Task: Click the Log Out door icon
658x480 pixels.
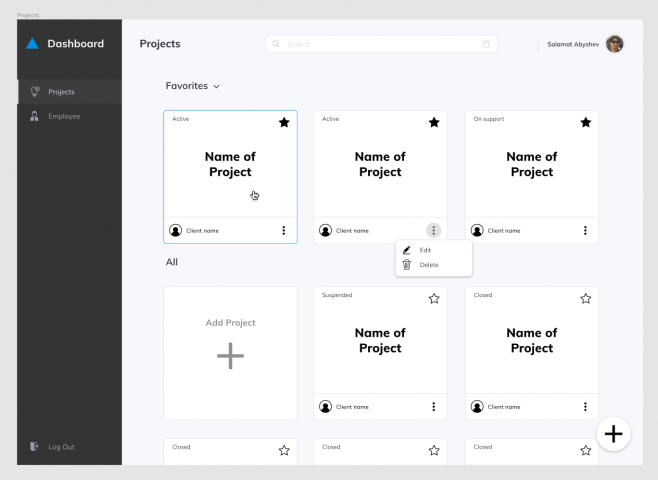Action: coord(34,446)
